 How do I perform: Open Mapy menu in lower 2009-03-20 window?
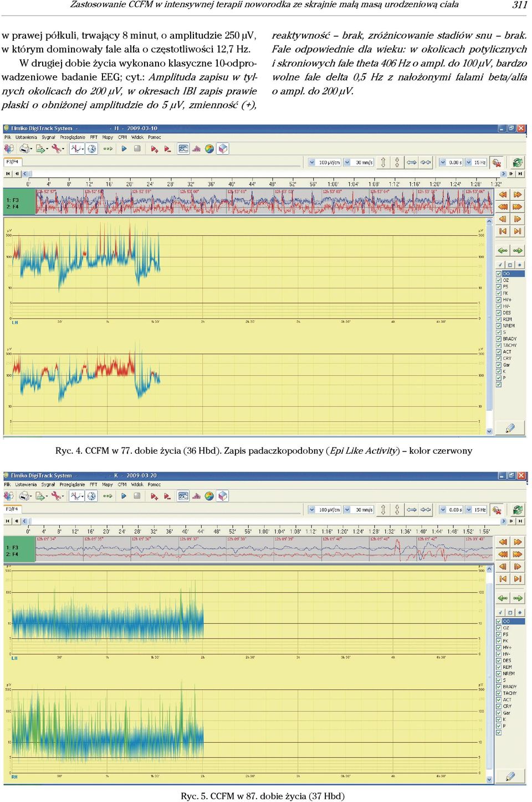click(108, 484)
